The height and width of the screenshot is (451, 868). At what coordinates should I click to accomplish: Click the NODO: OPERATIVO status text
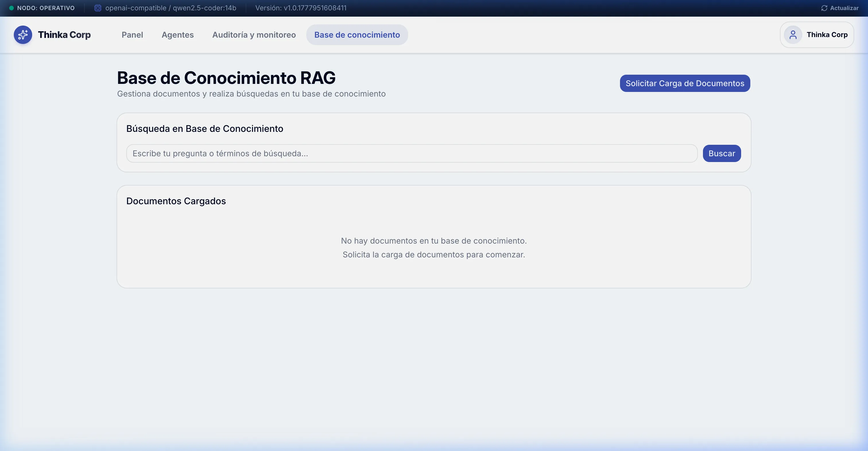(46, 8)
